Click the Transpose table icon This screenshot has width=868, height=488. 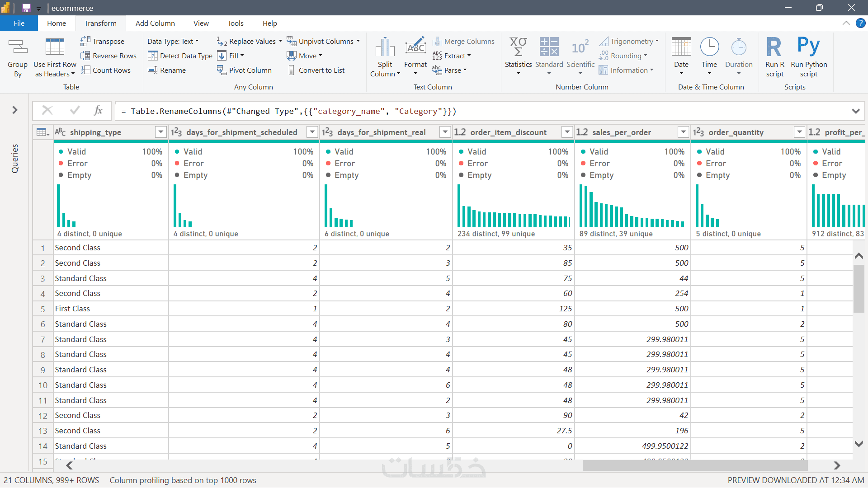tap(85, 41)
